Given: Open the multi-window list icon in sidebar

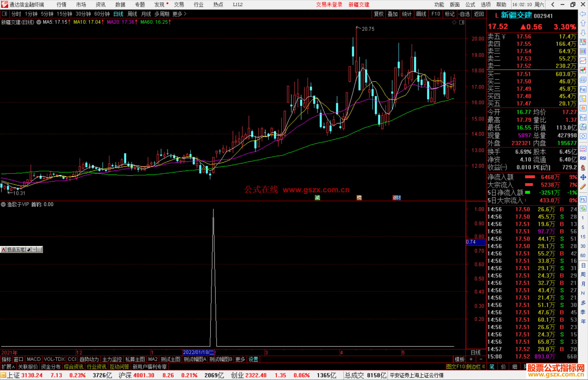Looking at the screenshot, I should point(583,80).
